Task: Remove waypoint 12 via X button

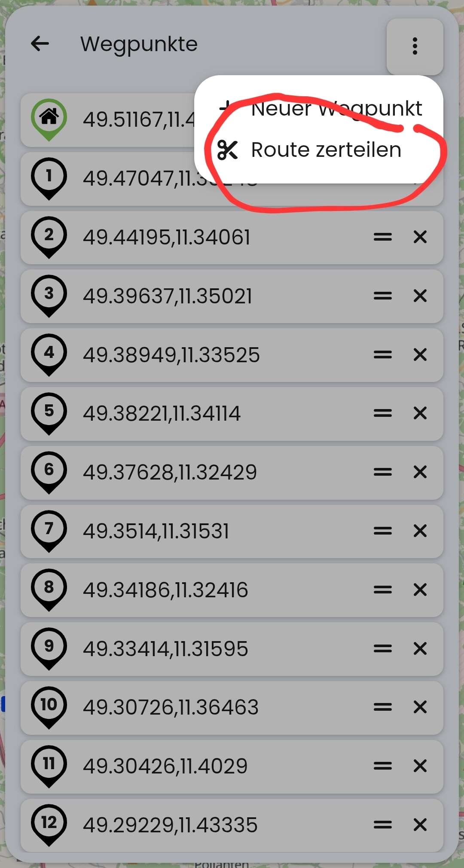Action: pos(420,825)
